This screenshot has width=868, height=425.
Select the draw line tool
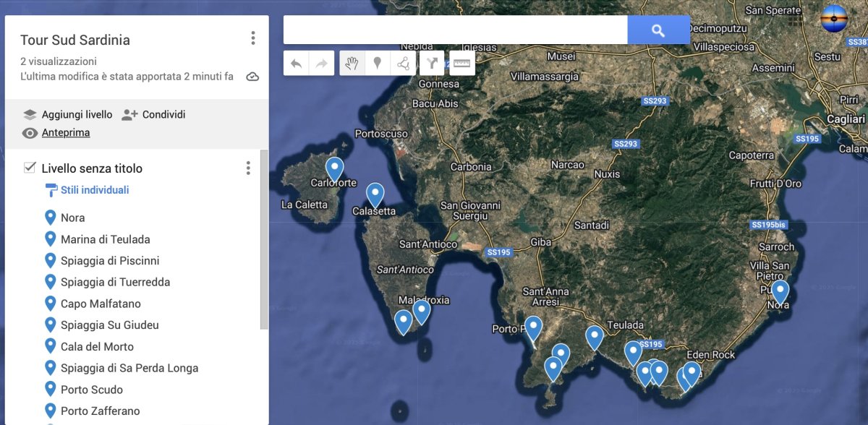[402, 64]
